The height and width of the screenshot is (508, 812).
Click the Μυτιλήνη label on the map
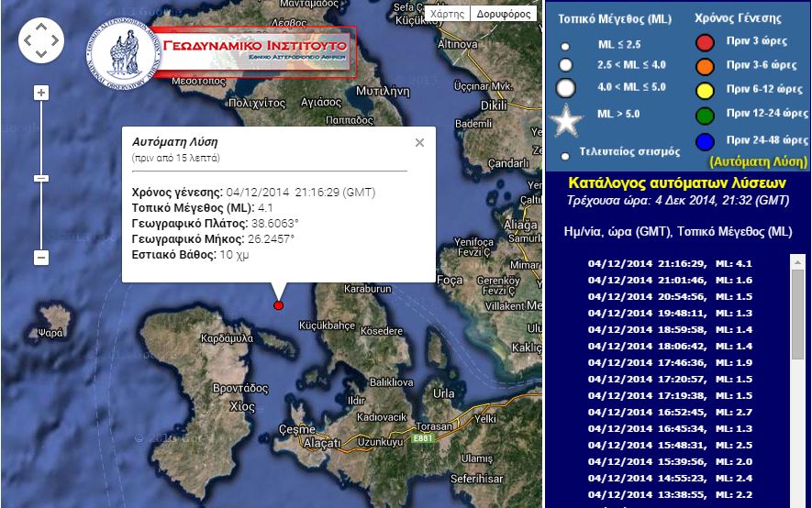(x=383, y=92)
